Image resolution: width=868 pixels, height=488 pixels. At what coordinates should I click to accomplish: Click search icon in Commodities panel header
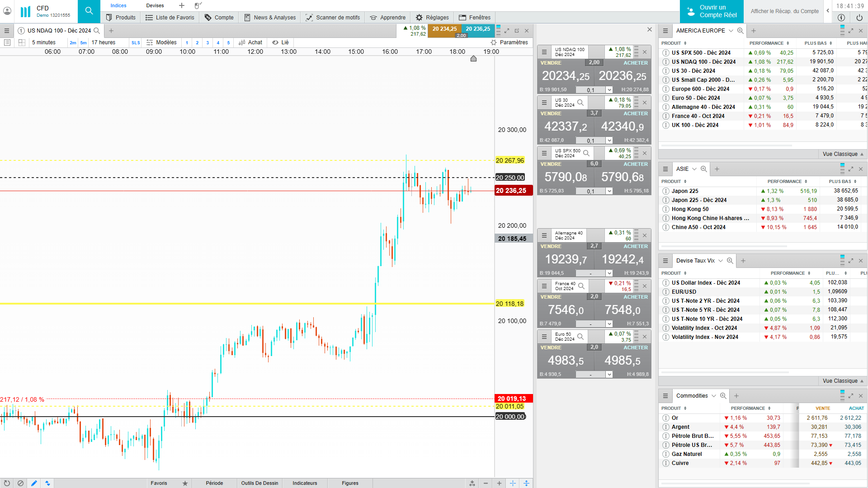723,396
